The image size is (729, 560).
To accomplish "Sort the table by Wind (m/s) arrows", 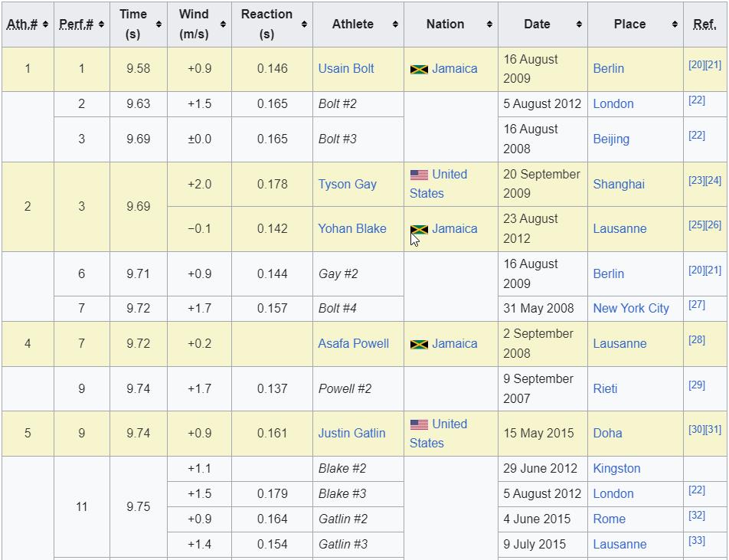I will [223, 25].
